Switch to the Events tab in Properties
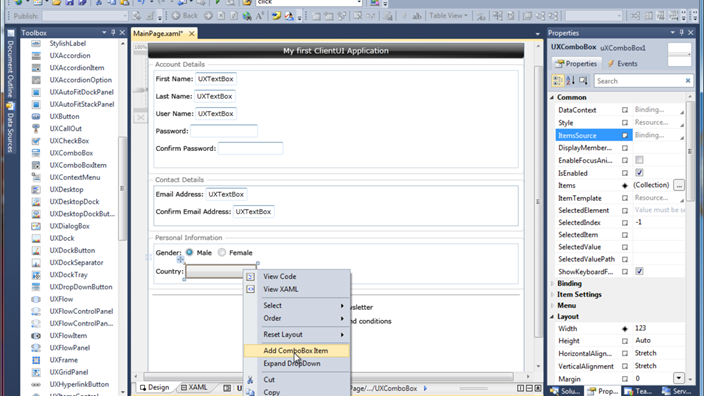The image size is (704, 396). pyautogui.click(x=622, y=64)
